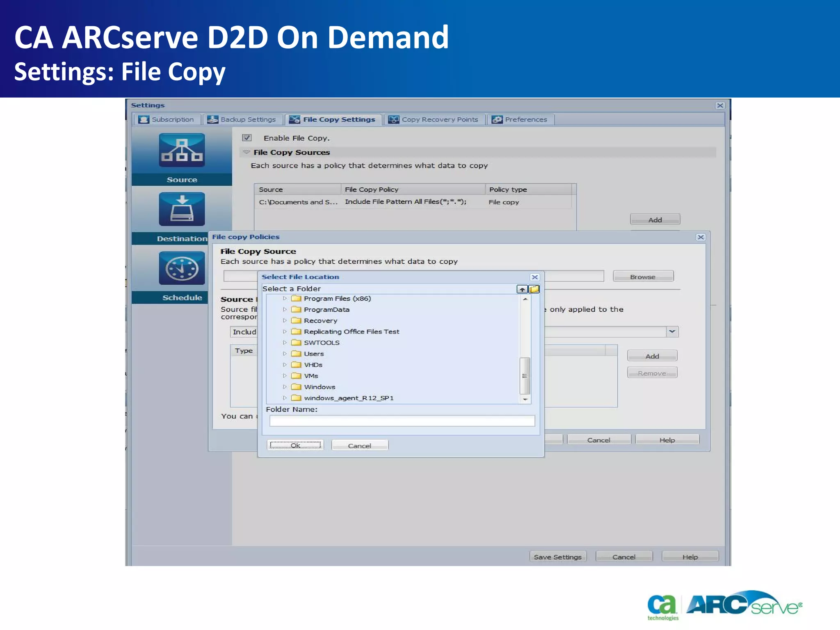Screen dimensions: 840x630
Task: Click Add in File Copy Sources
Action: click(655, 219)
